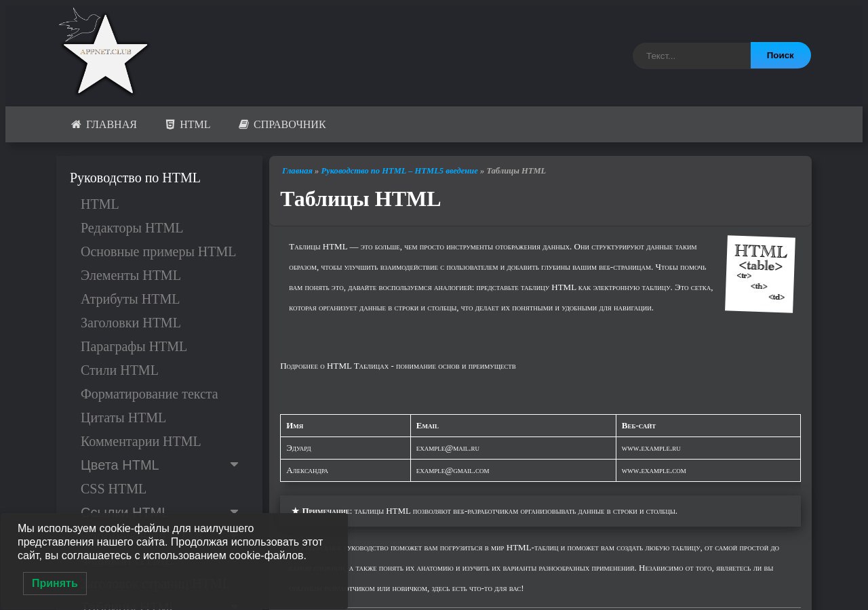Image resolution: width=868 pixels, height=610 pixels.
Task: Open Редакторы HTML in sidebar
Action: pos(132,228)
